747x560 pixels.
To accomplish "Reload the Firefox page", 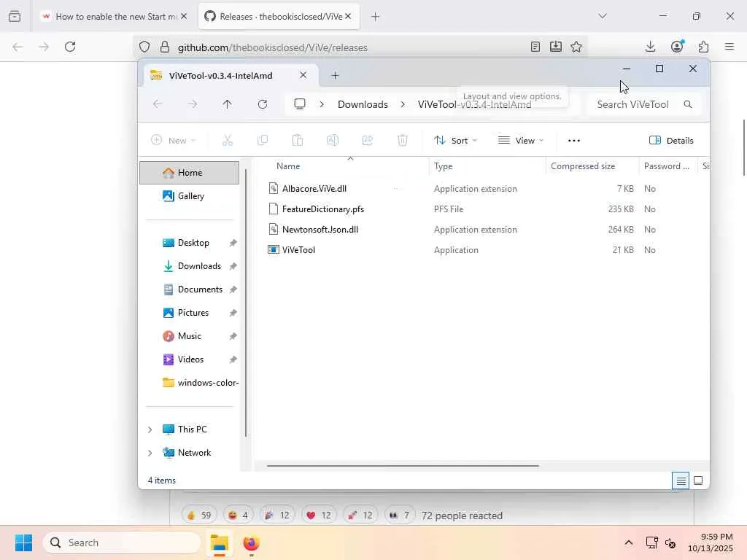I will [x=70, y=47].
